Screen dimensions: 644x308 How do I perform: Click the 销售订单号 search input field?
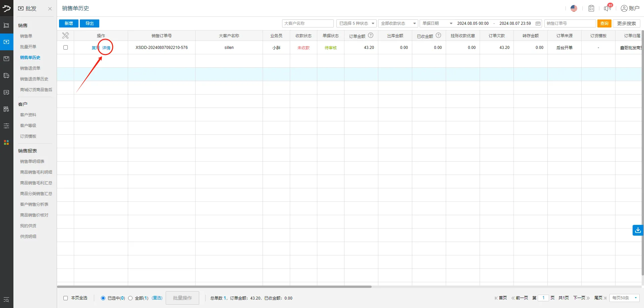pos(570,23)
